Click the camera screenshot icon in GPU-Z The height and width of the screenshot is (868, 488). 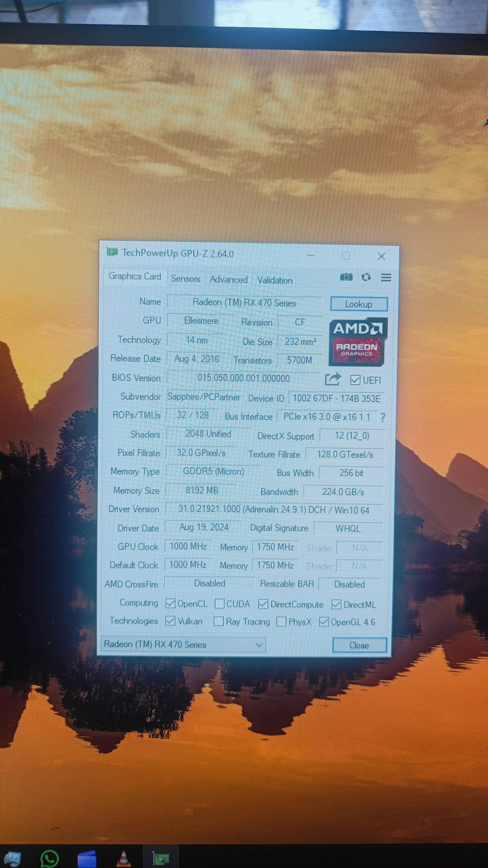pos(346,277)
